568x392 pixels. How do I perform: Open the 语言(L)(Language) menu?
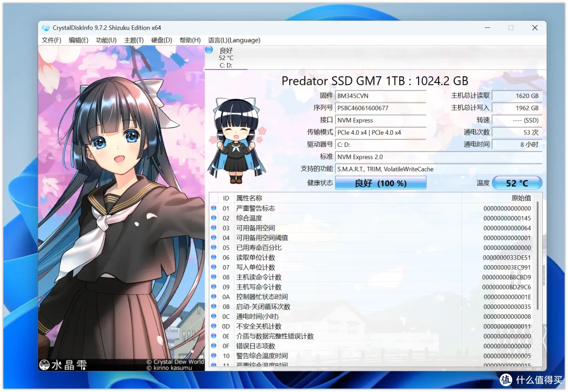(x=234, y=40)
